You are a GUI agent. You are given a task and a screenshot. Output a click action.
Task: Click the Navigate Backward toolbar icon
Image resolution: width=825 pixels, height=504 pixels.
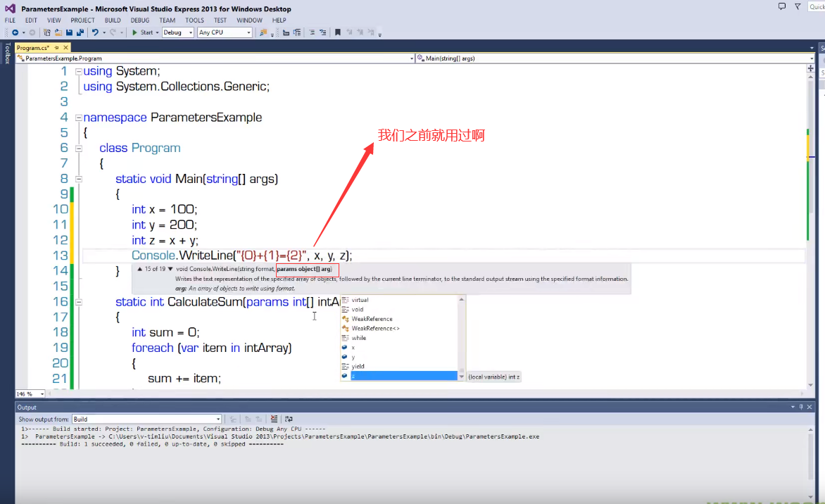point(15,32)
